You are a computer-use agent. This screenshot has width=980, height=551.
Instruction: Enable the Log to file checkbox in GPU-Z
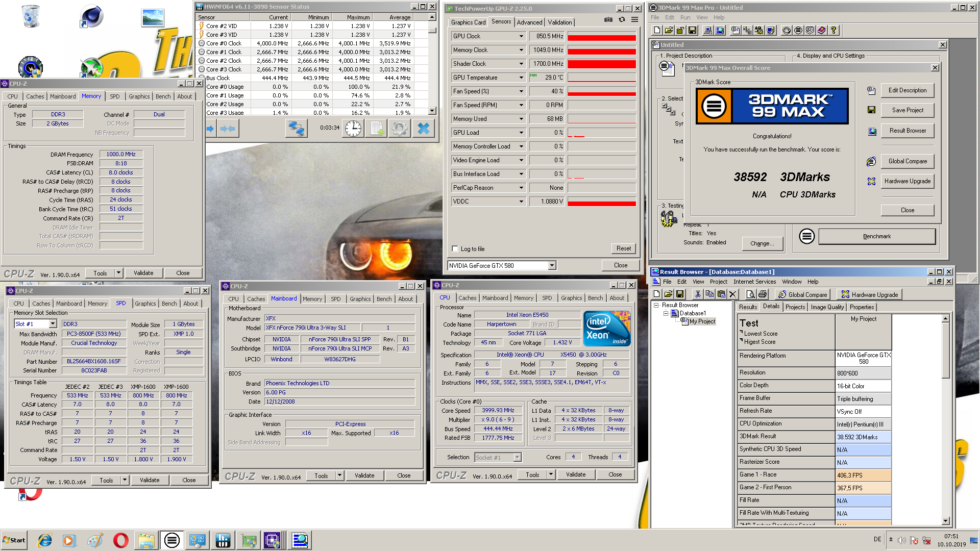coord(455,249)
